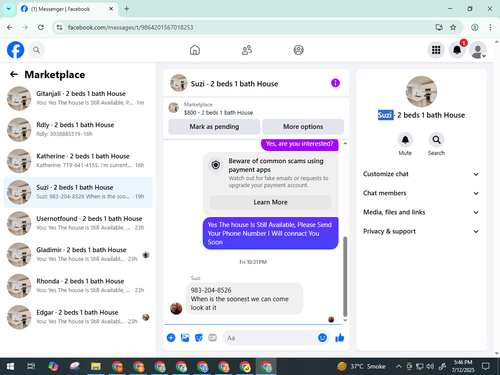Viewport: 500px width, 375px height.
Task: Mark the listing as pending
Action: tap(214, 127)
